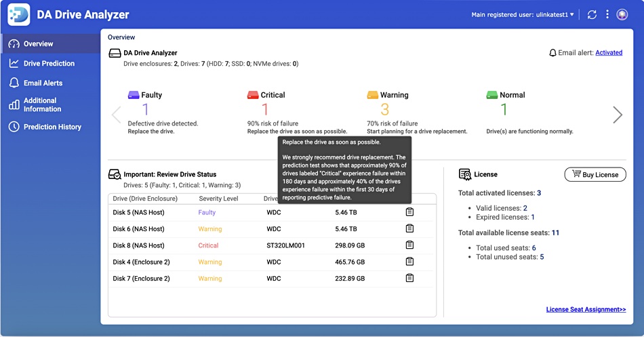Screen dimensions: 644x337
Task: Open report clipboard icon for Disk 6
Action: point(409,229)
